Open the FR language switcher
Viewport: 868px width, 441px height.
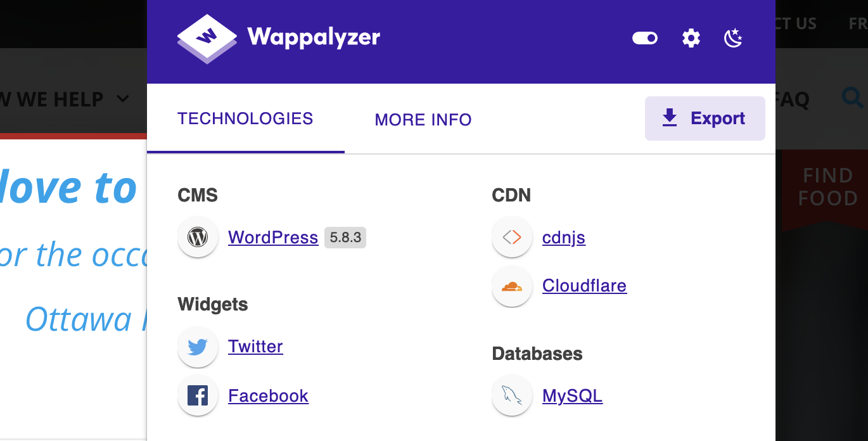coord(859,23)
